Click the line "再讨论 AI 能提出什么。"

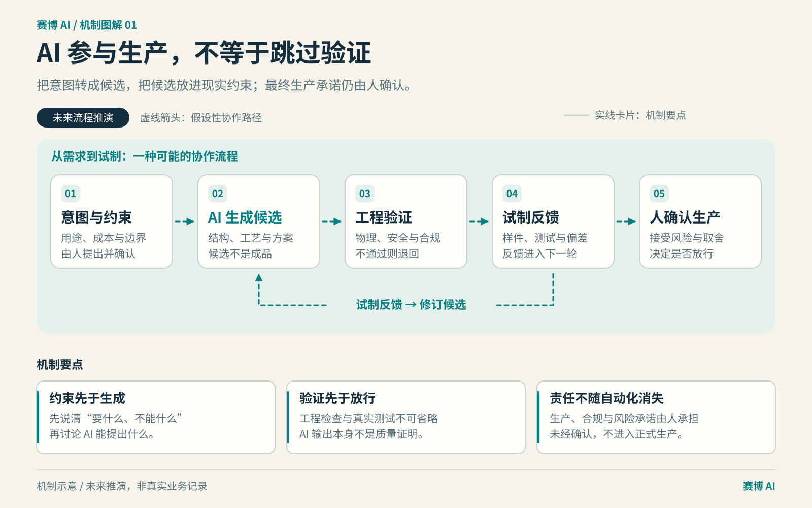102,434
